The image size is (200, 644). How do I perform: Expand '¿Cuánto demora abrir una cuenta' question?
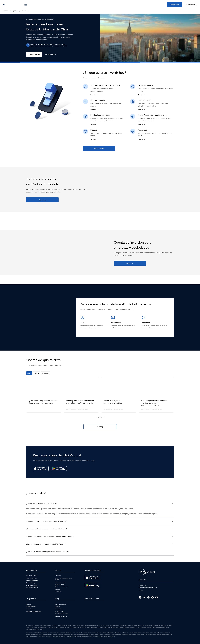[100, 544]
